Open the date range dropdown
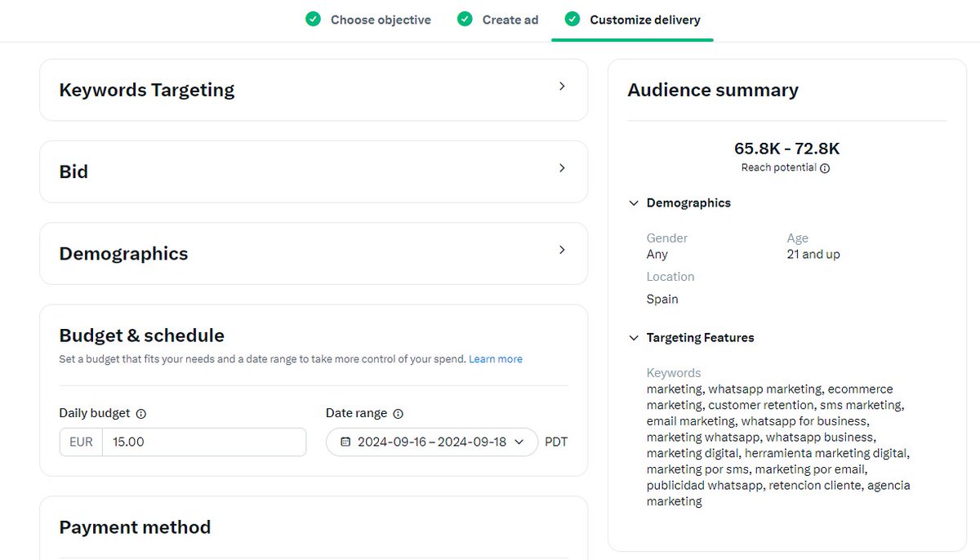This screenshot has width=980, height=560. coord(519,442)
